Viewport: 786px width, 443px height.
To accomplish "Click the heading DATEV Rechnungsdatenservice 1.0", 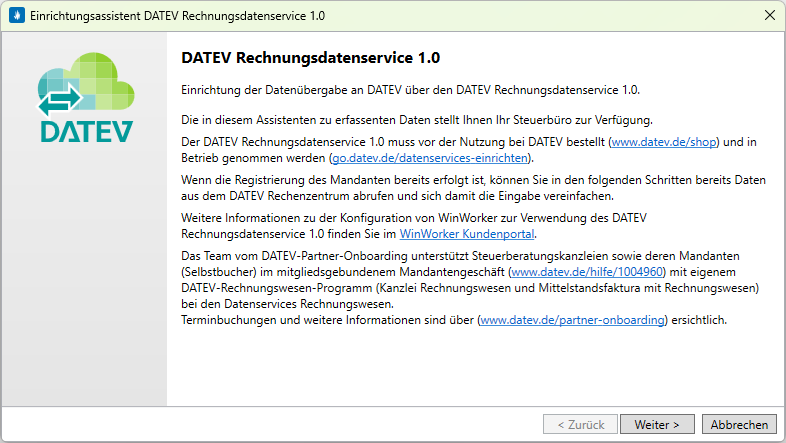I will pyautogui.click(x=310, y=58).
